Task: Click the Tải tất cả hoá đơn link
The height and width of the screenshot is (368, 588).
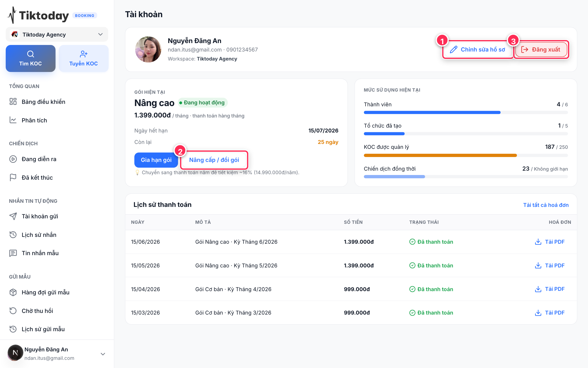Action: click(546, 205)
